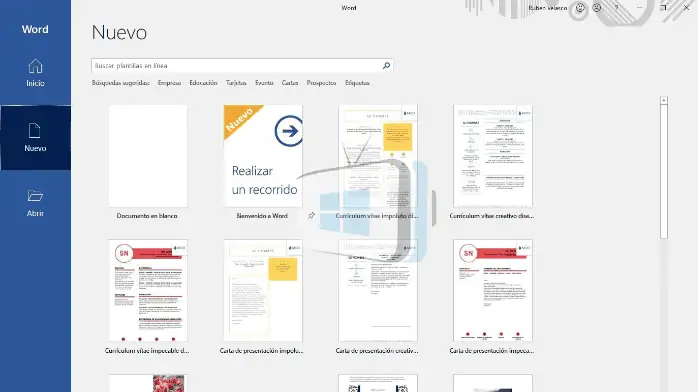Click the scrollbar up arrow
This screenshot has height=392, width=698.
(x=664, y=100)
